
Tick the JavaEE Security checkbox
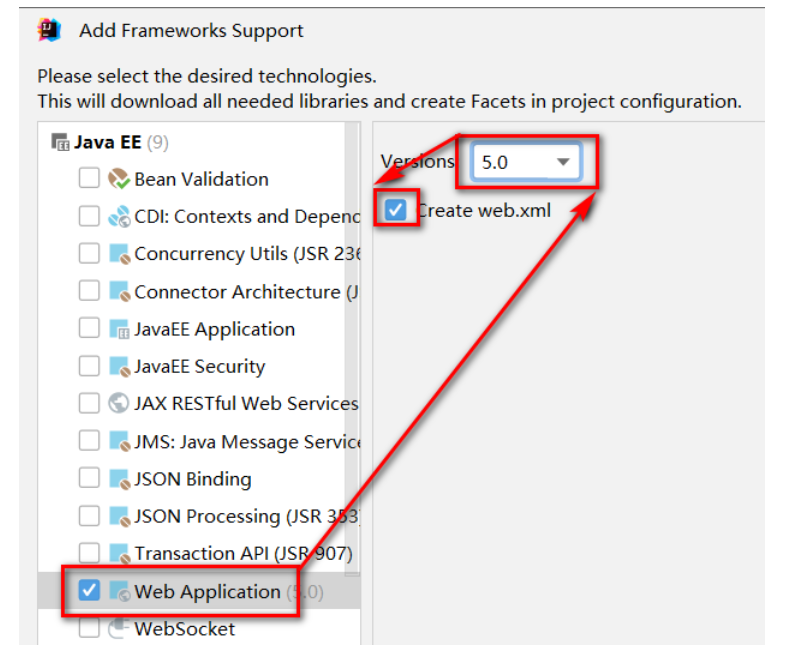point(89,366)
